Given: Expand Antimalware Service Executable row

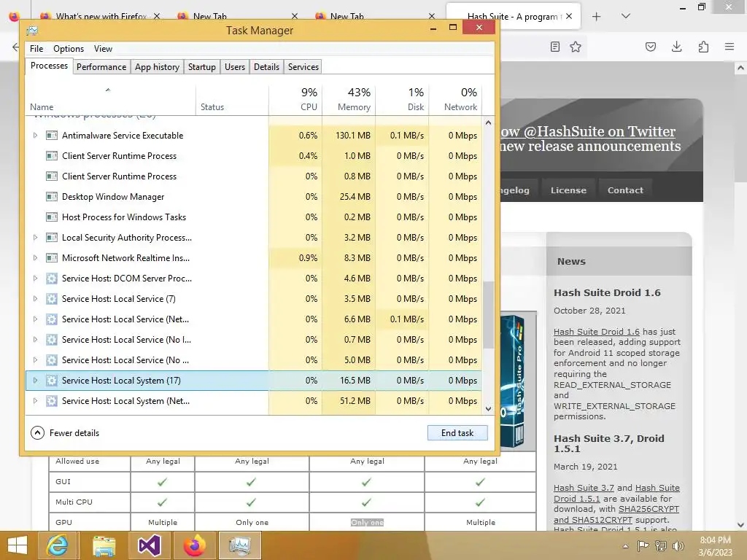Looking at the screenshot, I should (x=35, y=135).
